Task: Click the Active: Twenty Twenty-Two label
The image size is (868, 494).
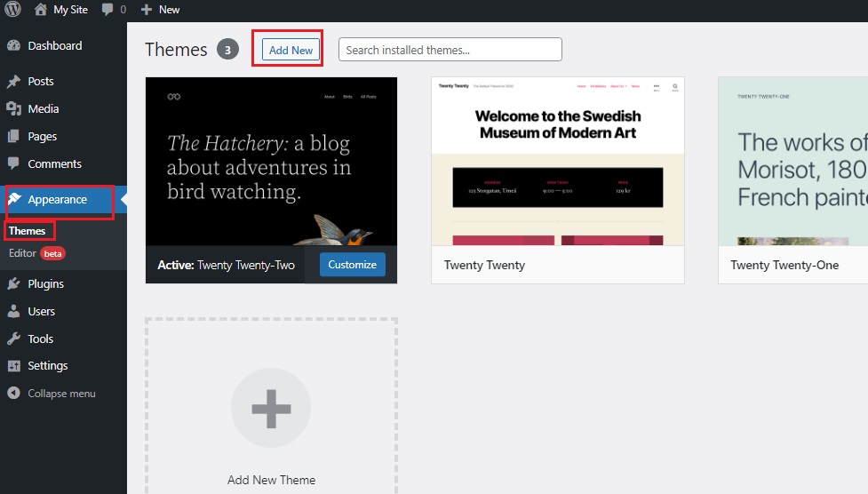Action: pos(226,266)
